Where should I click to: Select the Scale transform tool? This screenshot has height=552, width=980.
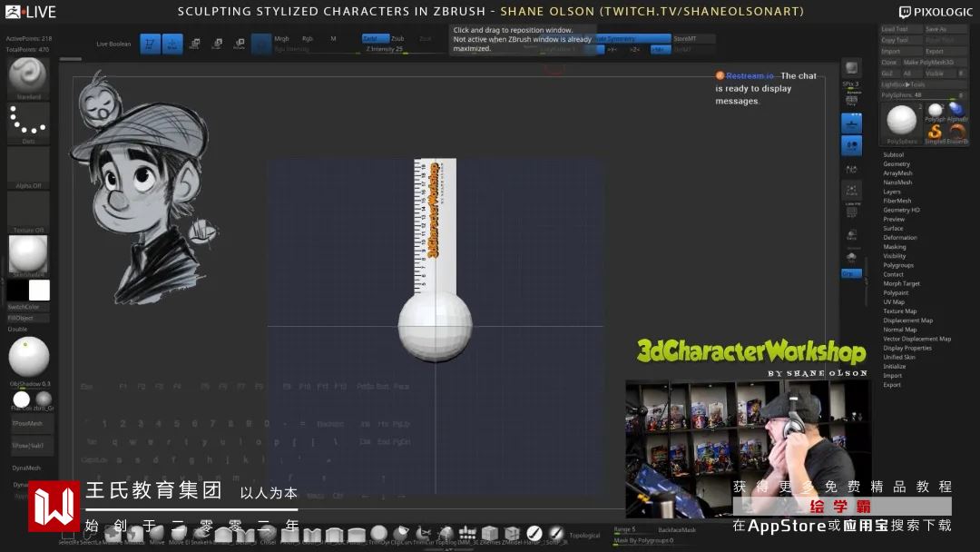pos(217,44)
